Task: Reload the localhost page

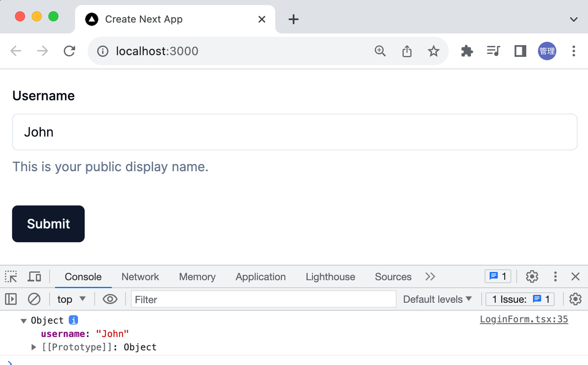Action: click(x=69, y=51)
